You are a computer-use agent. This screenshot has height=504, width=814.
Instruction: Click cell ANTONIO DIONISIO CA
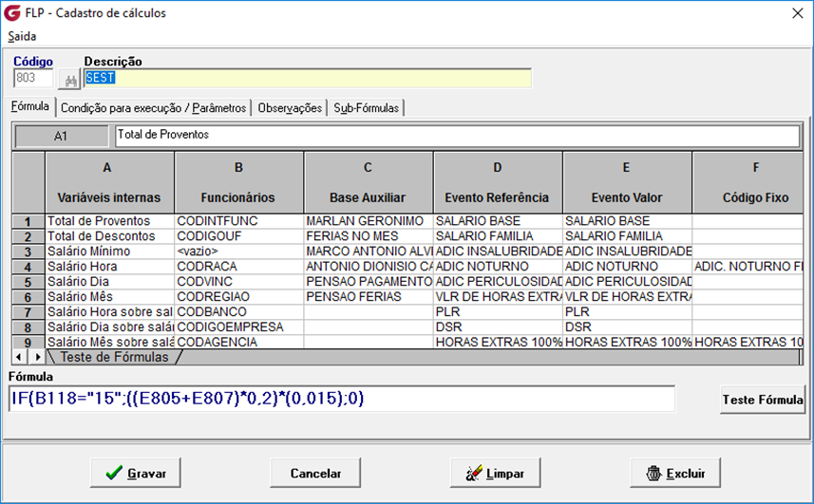[x=369, y=267]
